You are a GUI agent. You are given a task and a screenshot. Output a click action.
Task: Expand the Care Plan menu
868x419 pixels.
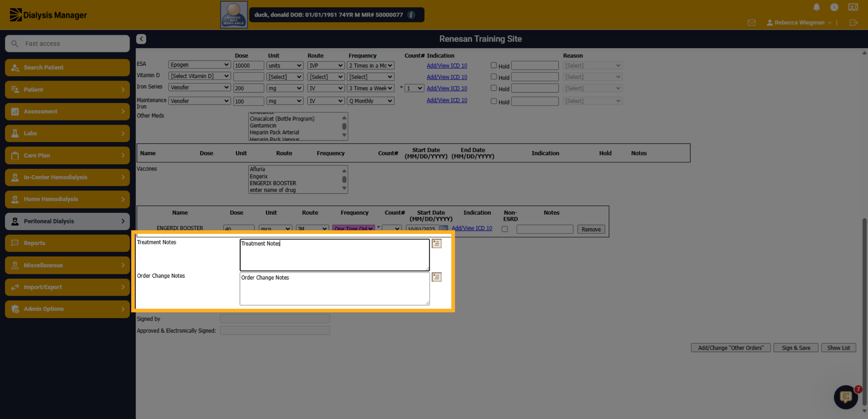67,155
